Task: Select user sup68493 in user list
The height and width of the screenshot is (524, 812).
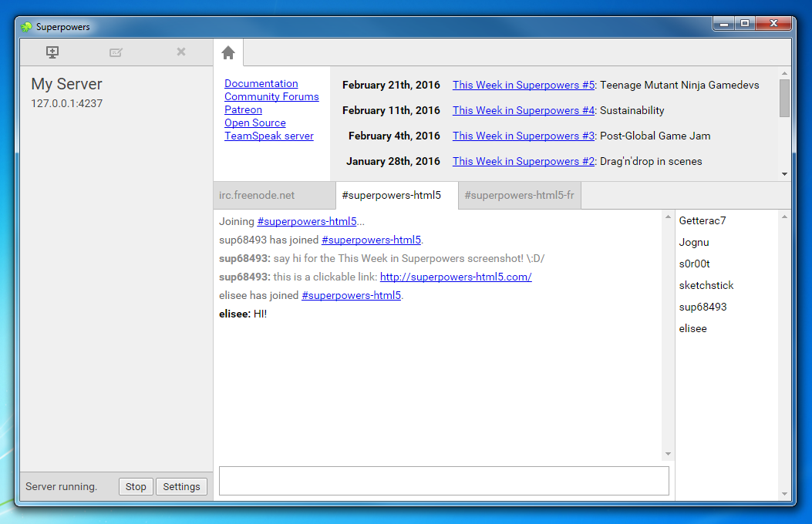Action: 702,307
